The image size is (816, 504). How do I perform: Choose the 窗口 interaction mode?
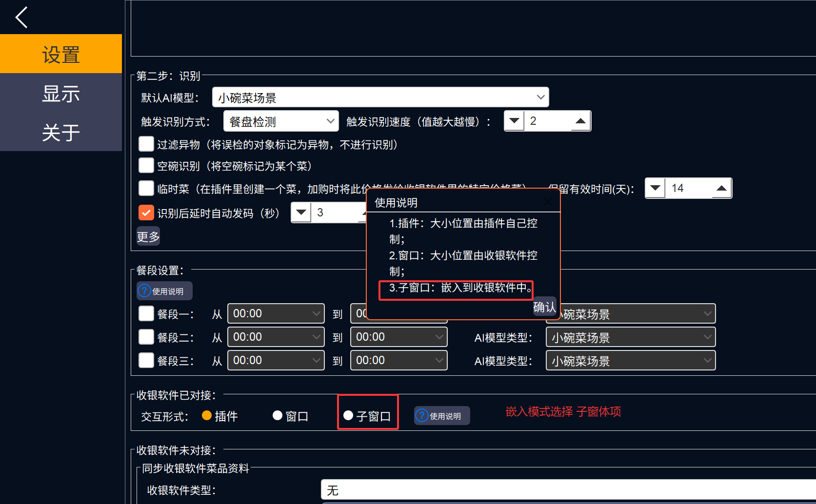point(278,416)
